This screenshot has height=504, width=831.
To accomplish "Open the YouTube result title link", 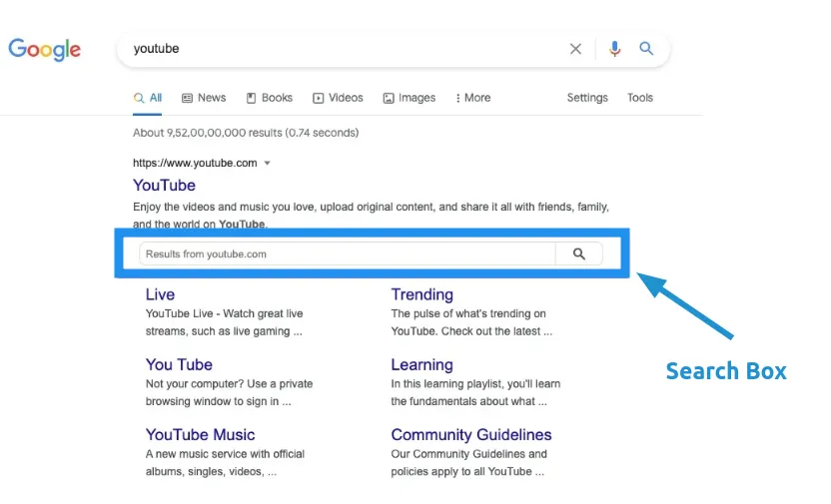I will pyautogui.click(x=164, y=186).
